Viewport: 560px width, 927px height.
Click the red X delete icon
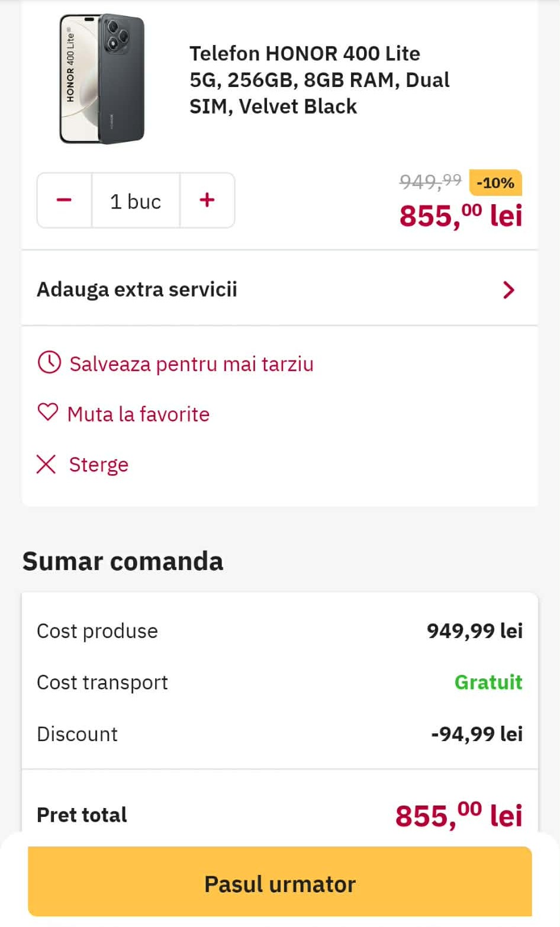46,465
